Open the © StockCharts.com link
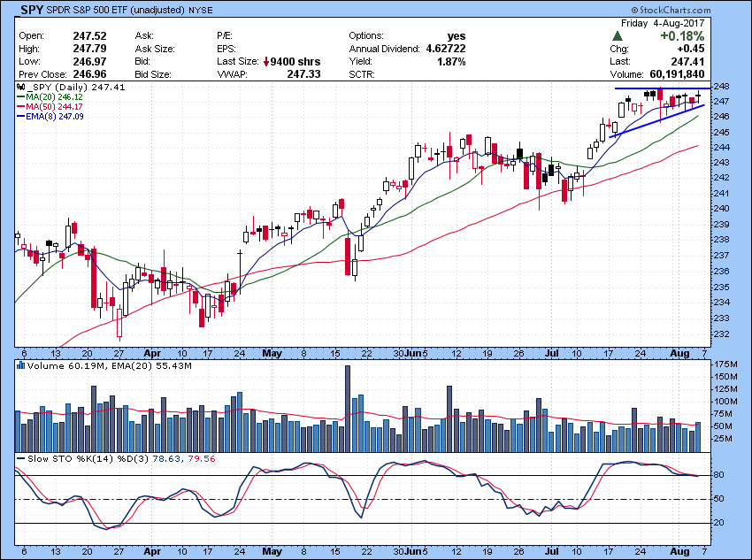This screenshot has height=560, width=752. [671, 10]
